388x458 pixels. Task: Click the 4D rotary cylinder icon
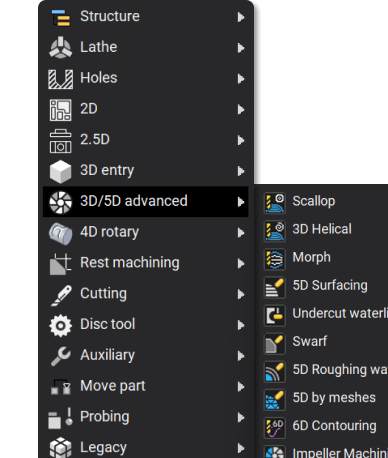[60, 233]
